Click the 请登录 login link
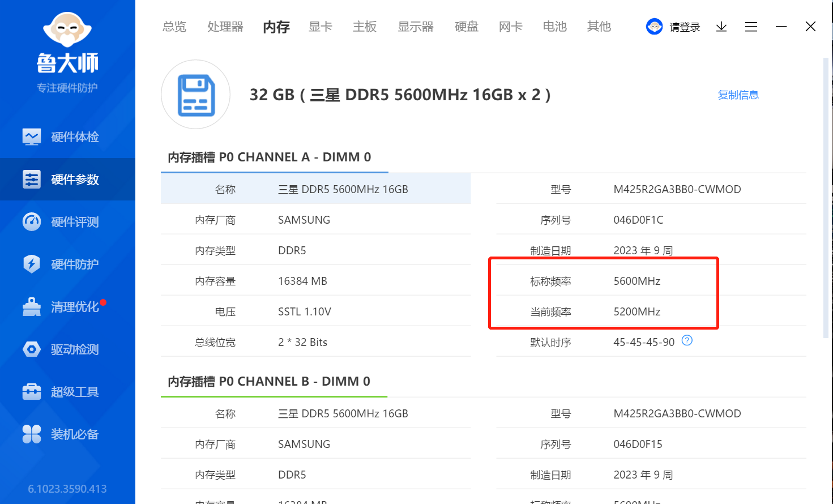 click(685, 27)
